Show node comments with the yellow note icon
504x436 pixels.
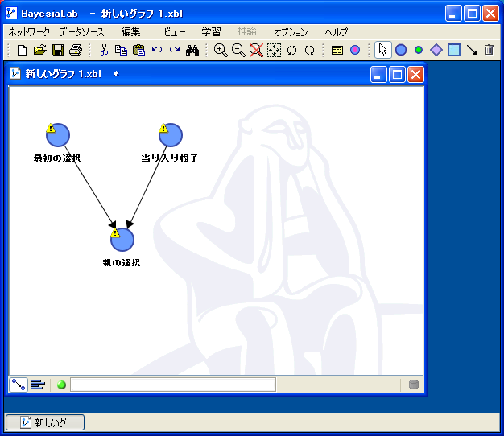[x=337, y=50]
